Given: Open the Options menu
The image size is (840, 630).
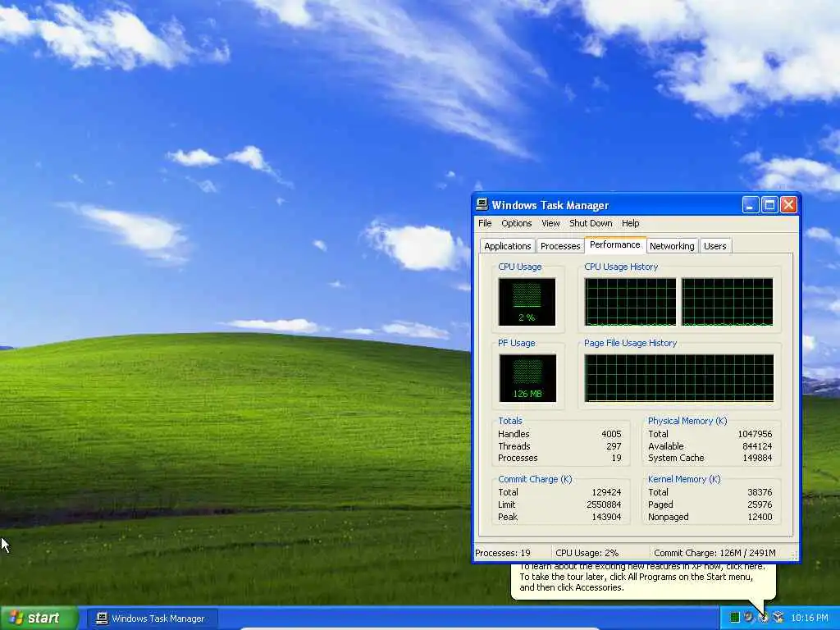Looking at the screenshot, I should tap(517, 223).
